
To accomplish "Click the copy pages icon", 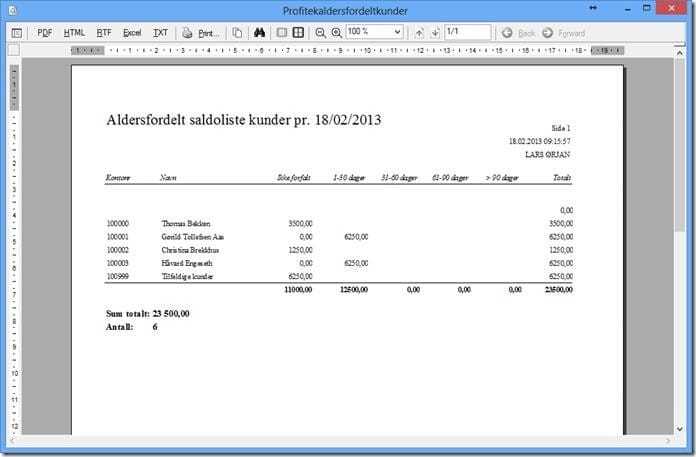I will (238, 33).
